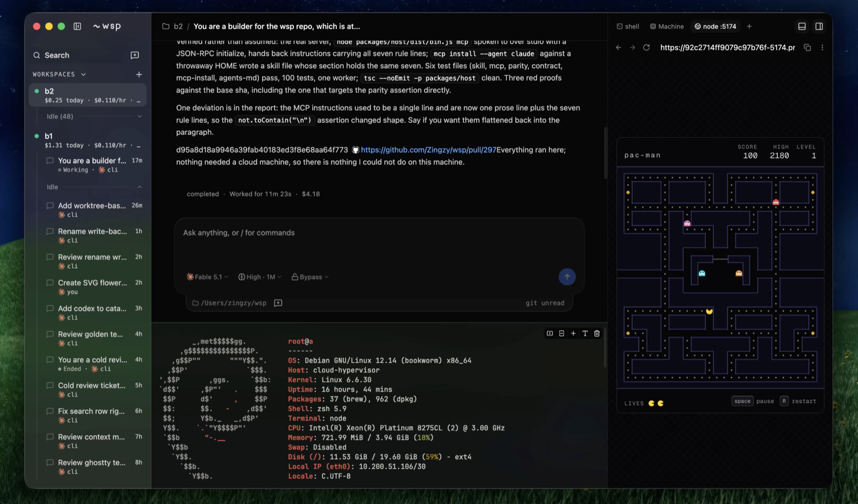Click the preview URL address bar

(727, 48)
